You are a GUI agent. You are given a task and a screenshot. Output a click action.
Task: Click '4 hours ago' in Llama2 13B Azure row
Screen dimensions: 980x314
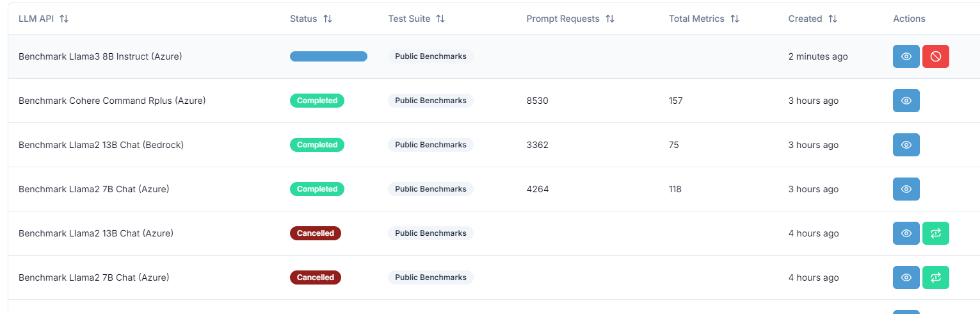[x=814, y=233]
